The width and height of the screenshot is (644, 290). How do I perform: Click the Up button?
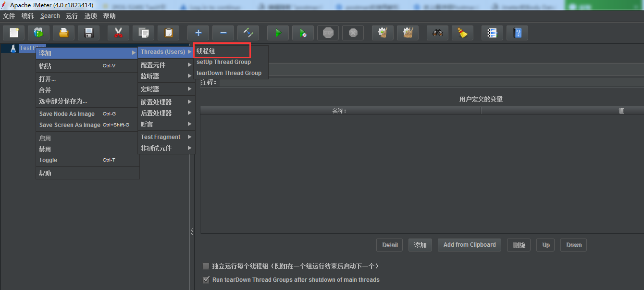coord(546,245)
